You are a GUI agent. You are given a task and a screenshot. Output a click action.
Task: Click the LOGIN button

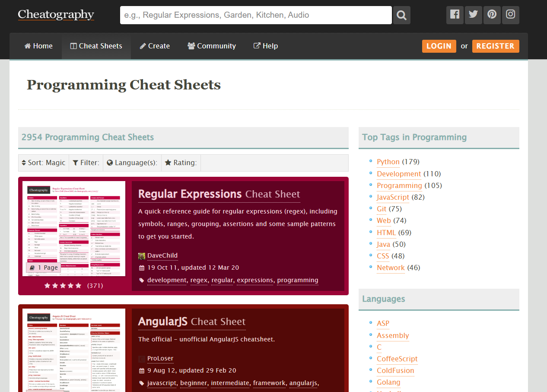tap(439, 46)
